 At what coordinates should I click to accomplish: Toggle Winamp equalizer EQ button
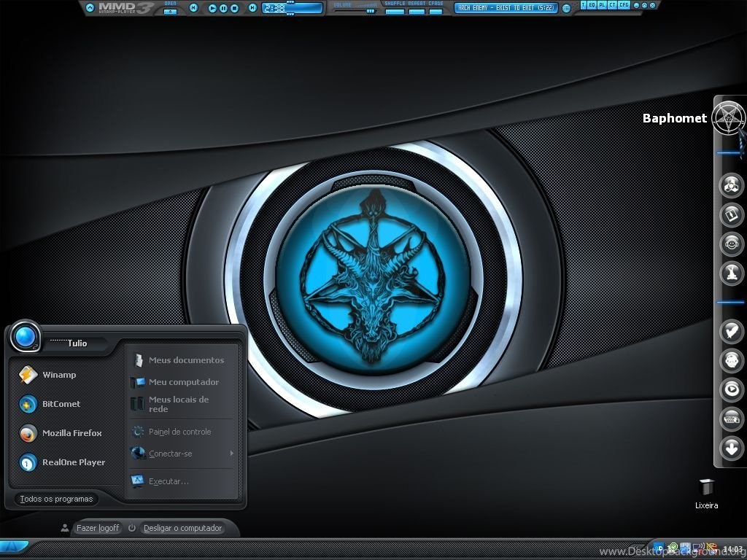(592, 5)
